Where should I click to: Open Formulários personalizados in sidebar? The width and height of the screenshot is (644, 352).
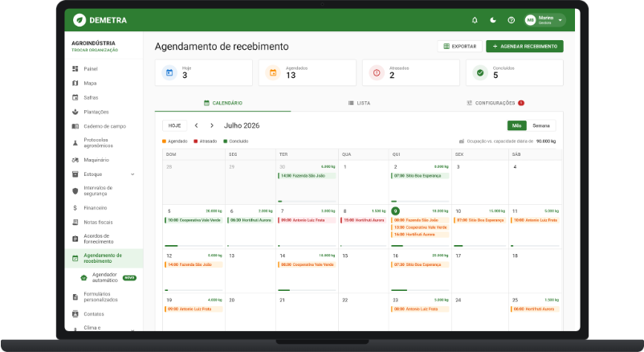pyautogui.click(x=104, y=297)
